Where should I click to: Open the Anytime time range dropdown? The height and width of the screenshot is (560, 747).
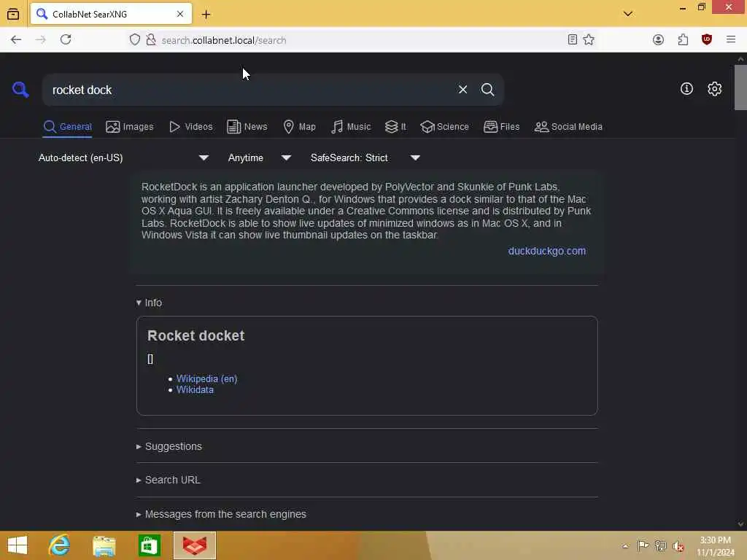pos(260,157)
